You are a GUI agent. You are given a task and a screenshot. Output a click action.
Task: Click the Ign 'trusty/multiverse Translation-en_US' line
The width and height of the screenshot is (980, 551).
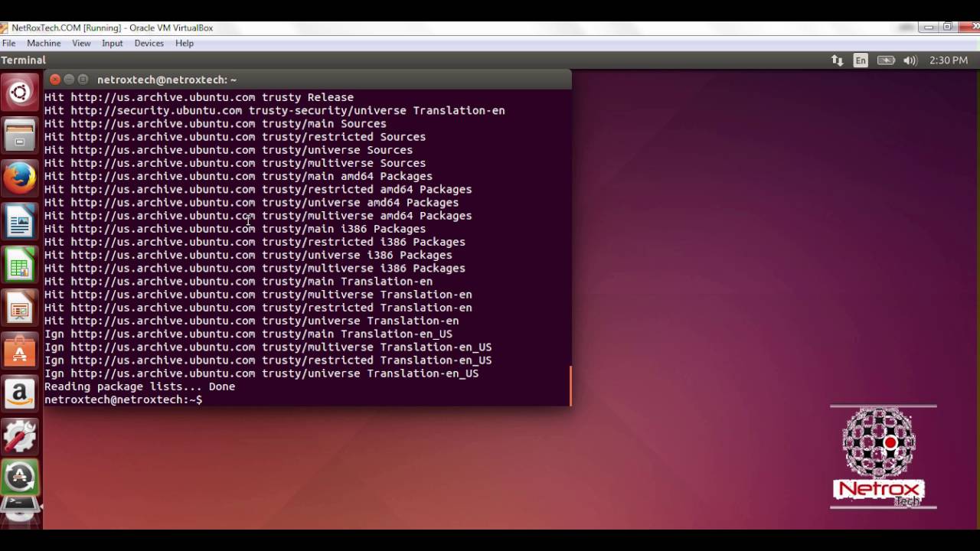tap(268, 347)
